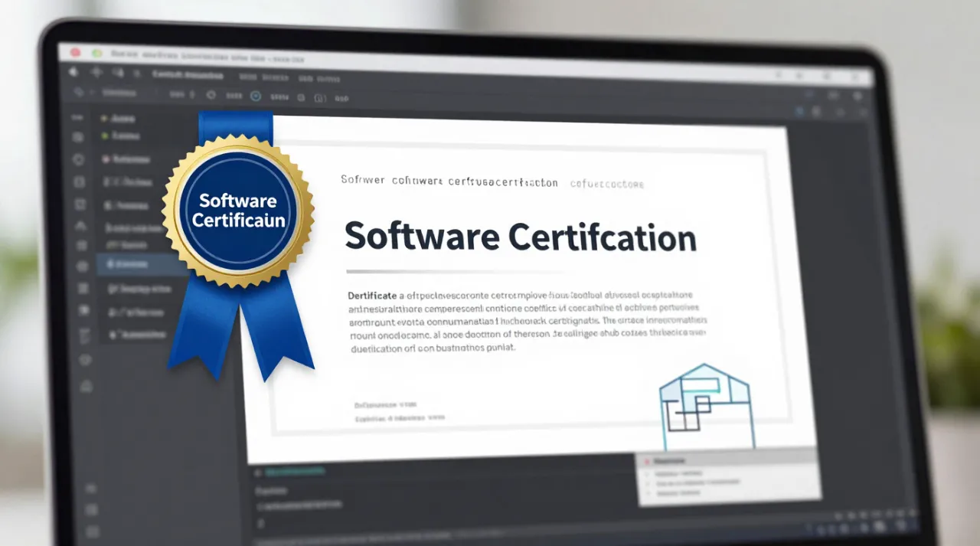Click the word "Dertificate" in the paragraph
The width and height of the screenshot is (980, 546).
371,296
